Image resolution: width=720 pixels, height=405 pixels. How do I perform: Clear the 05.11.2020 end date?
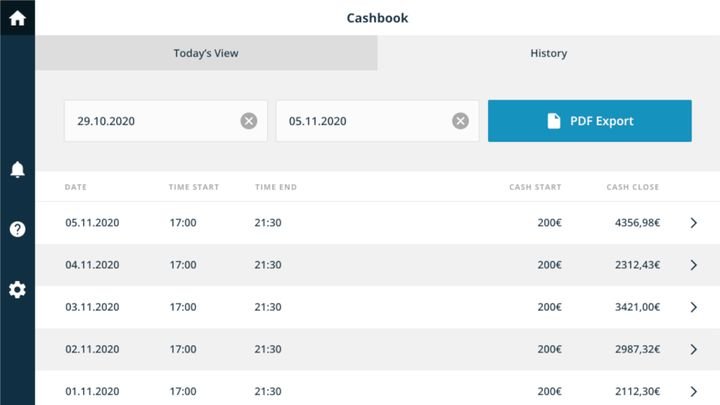[460, 121]
